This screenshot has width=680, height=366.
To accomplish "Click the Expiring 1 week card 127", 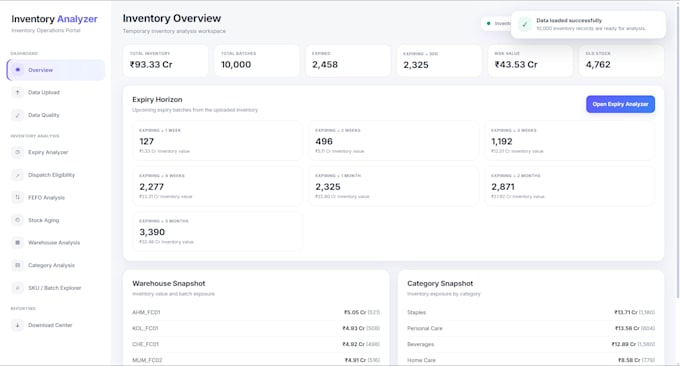I will (217, 141).
